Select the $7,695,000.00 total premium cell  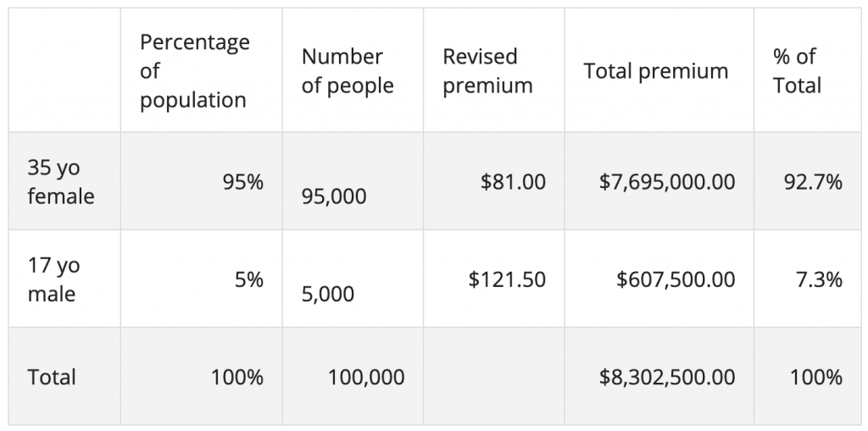[667, 182]
